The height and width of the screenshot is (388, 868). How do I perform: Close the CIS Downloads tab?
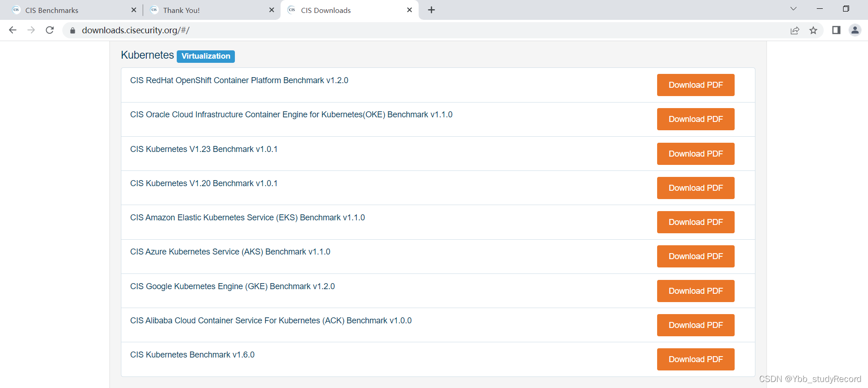coord(409,10)
